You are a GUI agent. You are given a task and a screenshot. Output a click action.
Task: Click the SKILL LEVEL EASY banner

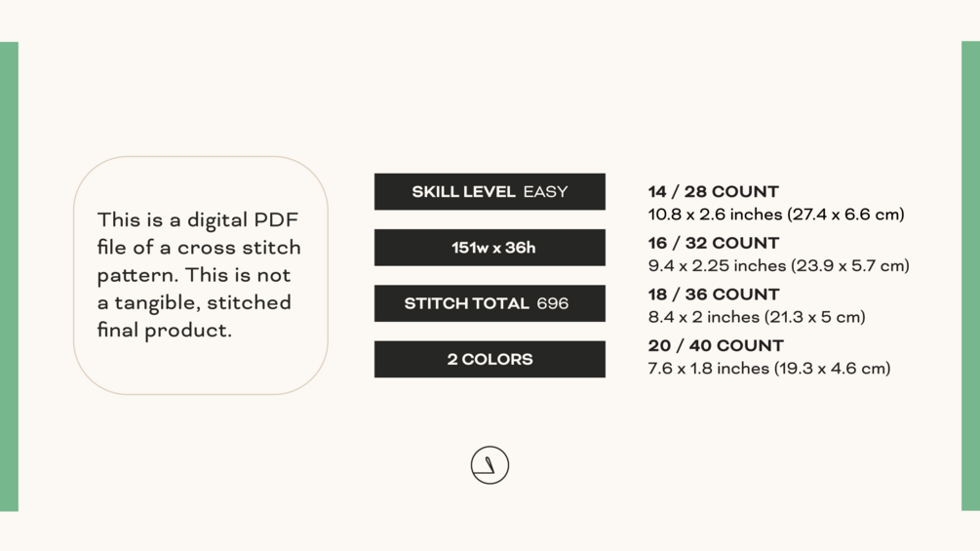pos(490,192)
